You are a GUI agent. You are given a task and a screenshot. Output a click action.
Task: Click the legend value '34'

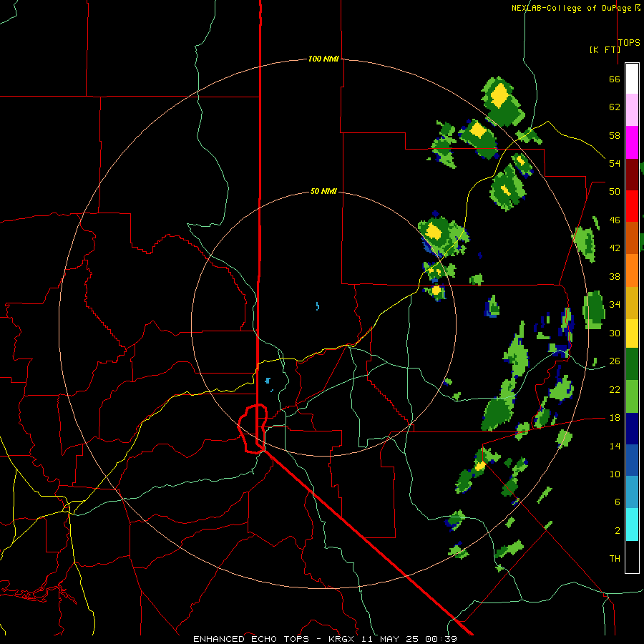[x=615, y=304]
